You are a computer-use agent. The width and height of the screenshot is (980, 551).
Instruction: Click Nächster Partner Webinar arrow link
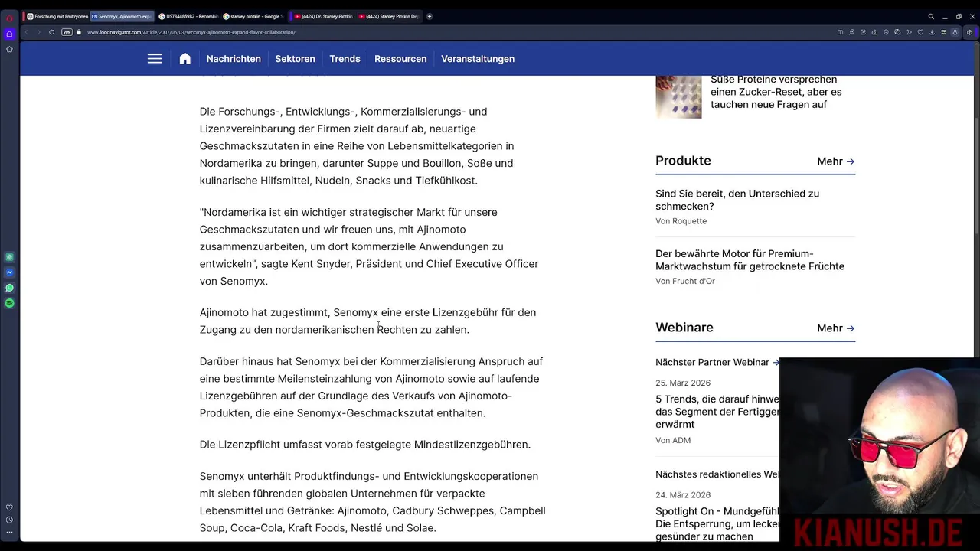coord(717,362)
